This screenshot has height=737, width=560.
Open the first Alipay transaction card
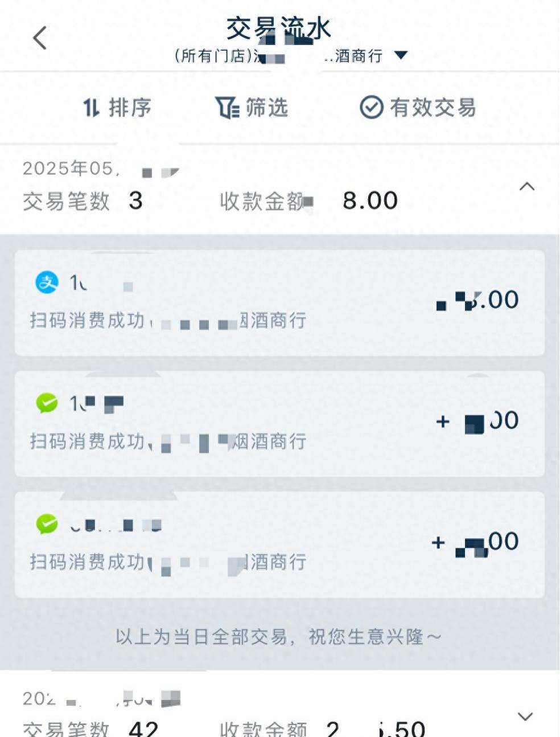pyautogui.click(x=279, y=302)
